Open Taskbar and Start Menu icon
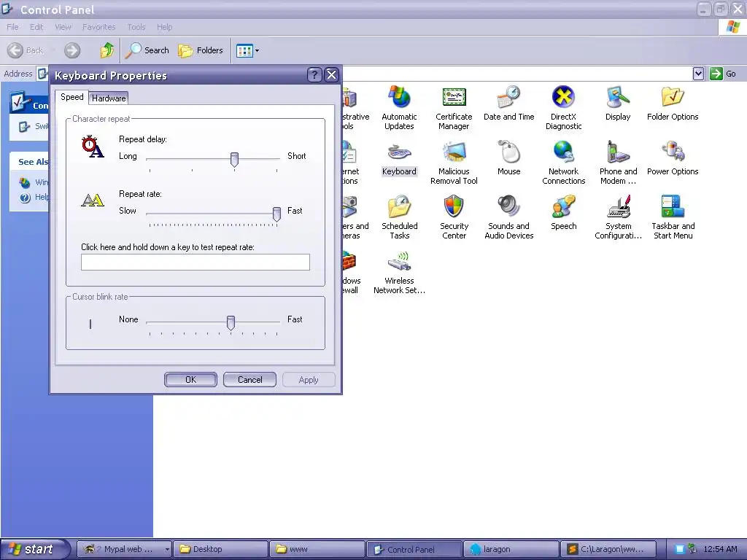The width and height of the screenshot is (747, 560). click(x=673, y=217)
